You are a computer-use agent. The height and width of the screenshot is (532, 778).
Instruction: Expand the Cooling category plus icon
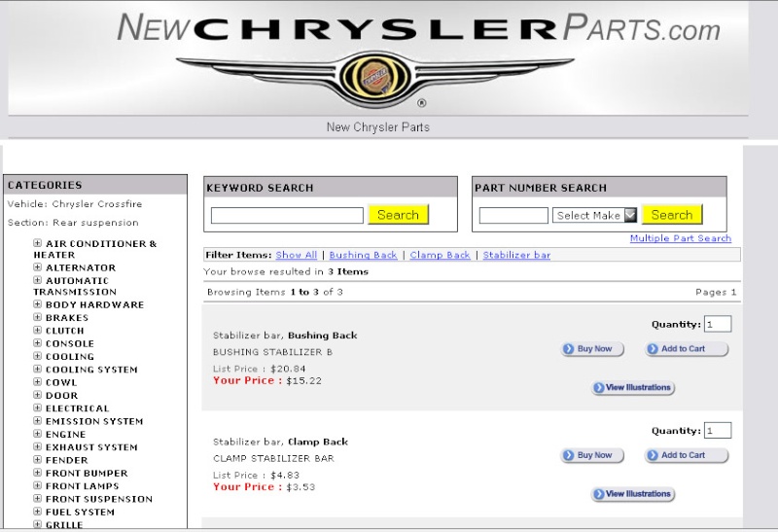[37, 356]
